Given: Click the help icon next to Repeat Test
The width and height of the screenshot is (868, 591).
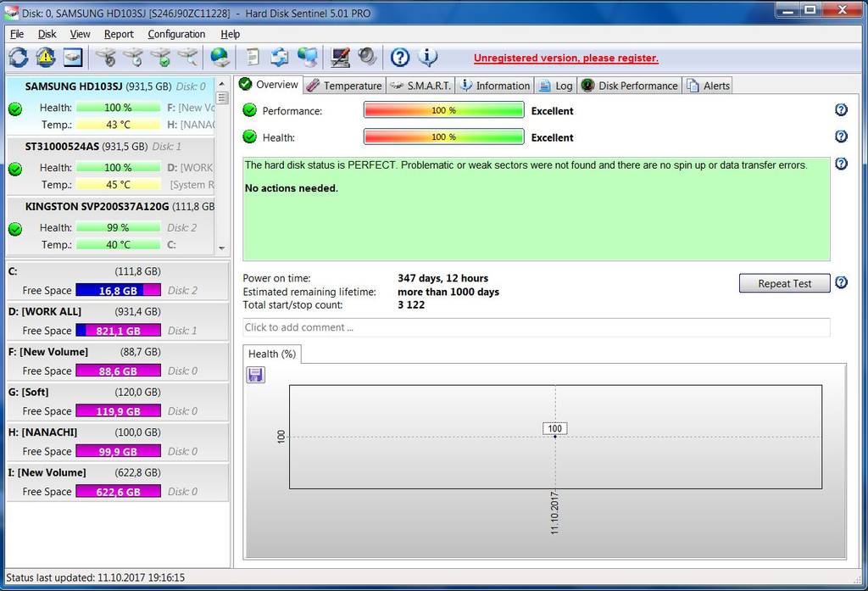Looking at the screenshot, I should click(x=841, y=282).
